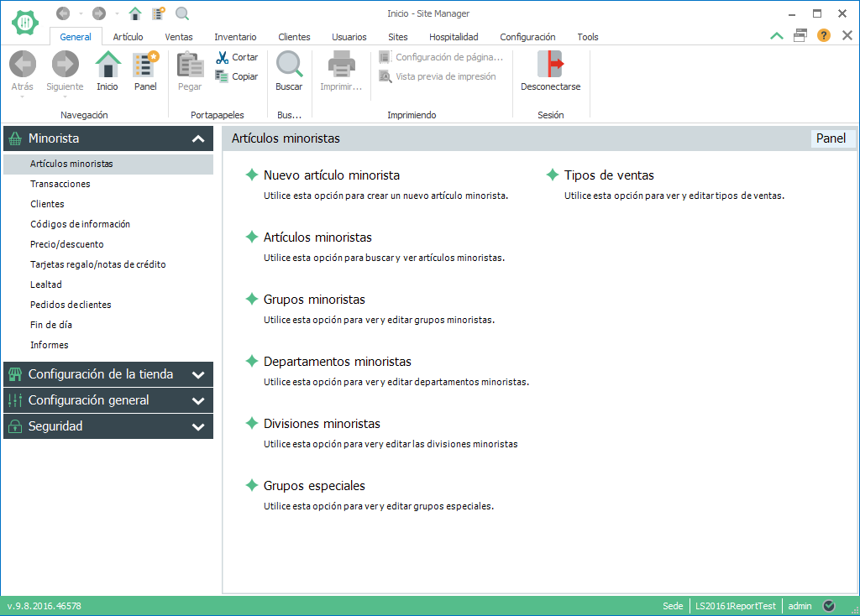The width and height of the screenshot is (860, 616).
Task: Click the Copiar icon in Portapapeles
Action: pos(223,76)
